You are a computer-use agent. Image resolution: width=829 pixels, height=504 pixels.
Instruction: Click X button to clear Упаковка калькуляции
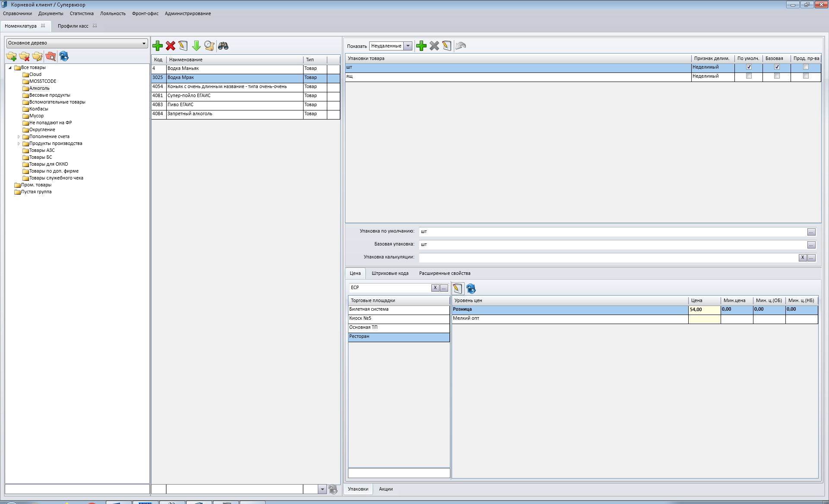coord(803,258)
